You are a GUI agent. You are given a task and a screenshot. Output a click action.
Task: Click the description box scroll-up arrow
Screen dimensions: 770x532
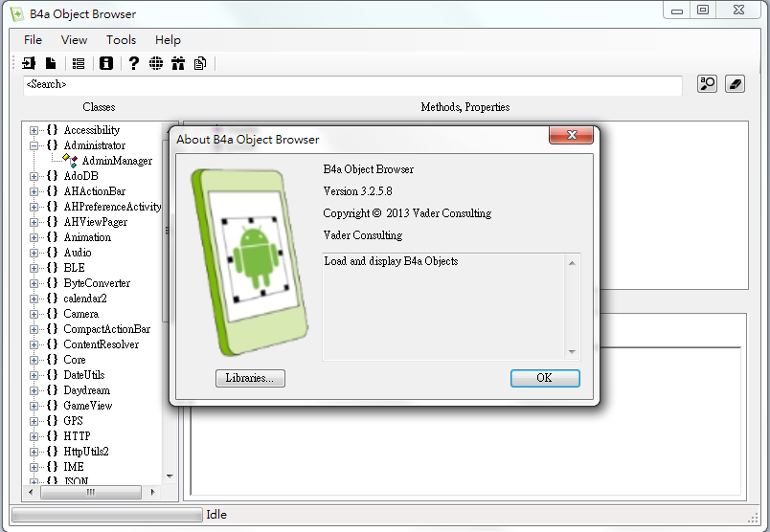[x=572, y=263]
